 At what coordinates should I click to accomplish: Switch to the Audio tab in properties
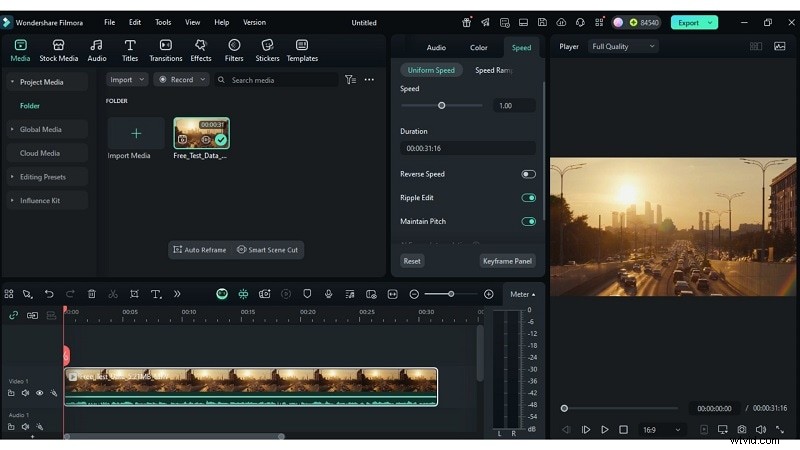tap(436, 47)
